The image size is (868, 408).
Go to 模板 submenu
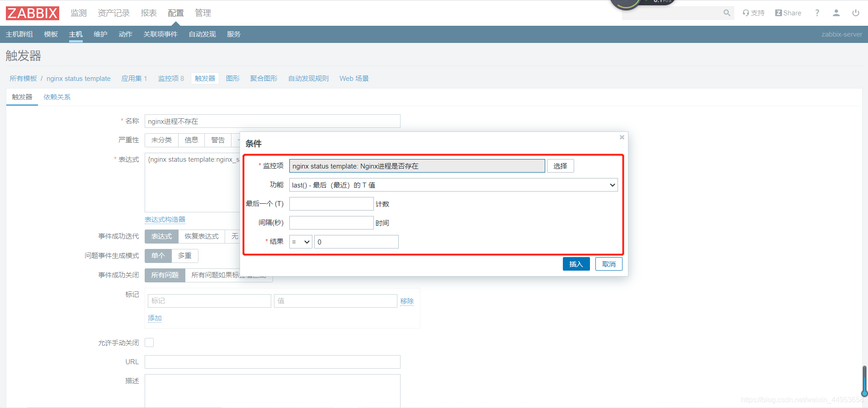(x=51, y=34)
